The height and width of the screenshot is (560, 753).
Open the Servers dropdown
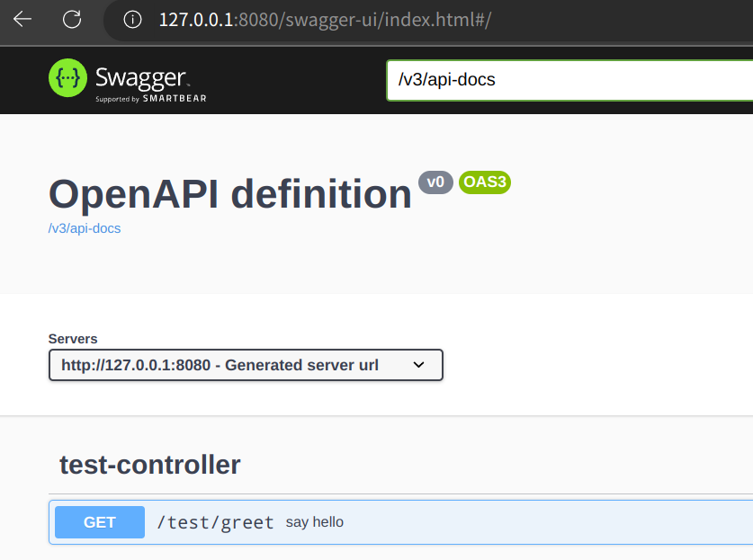tap(246, 365)
